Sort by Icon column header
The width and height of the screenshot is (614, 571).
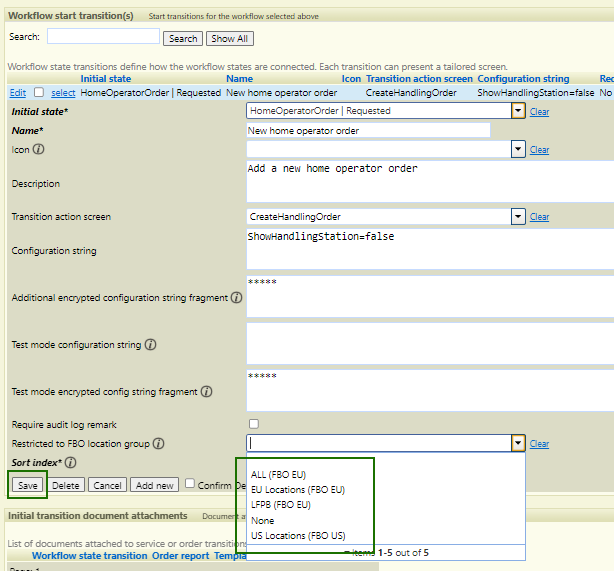(x=351, y=79)
